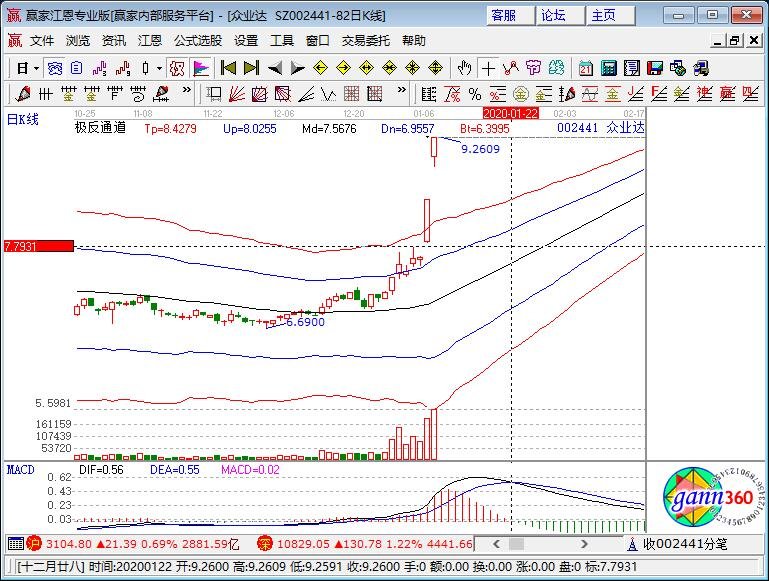Select the purple step-line chart 3 icon
This screenshot has width=769, height=581.
[x=100, y=69]
